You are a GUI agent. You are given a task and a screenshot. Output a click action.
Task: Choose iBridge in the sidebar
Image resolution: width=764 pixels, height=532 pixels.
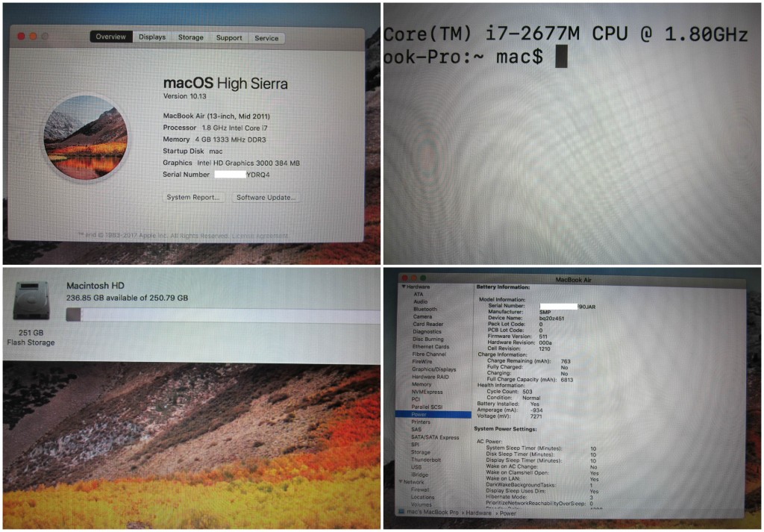419,475
